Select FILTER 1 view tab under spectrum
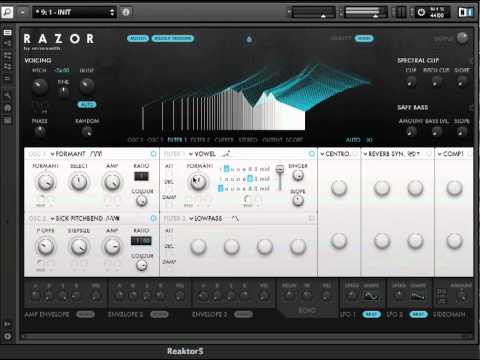This screenshot has width=480, height=360. (x=177, y=140)
